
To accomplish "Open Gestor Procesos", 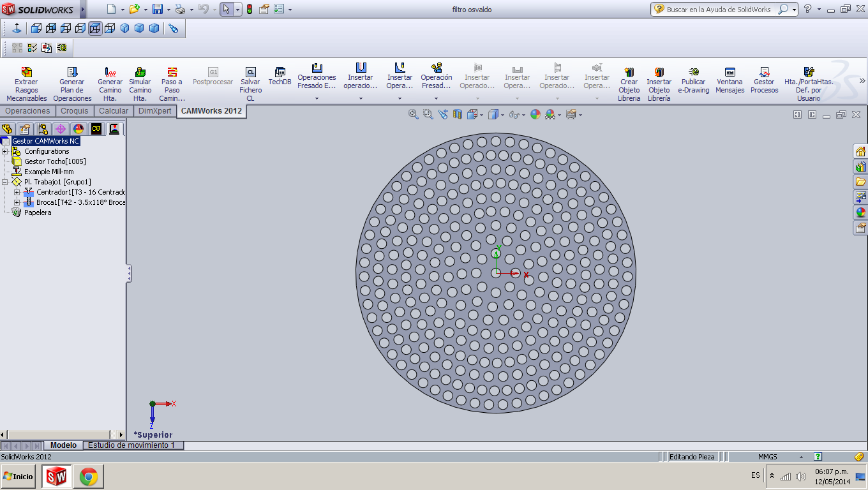I will pyautogui.click(x=764, y=80).
